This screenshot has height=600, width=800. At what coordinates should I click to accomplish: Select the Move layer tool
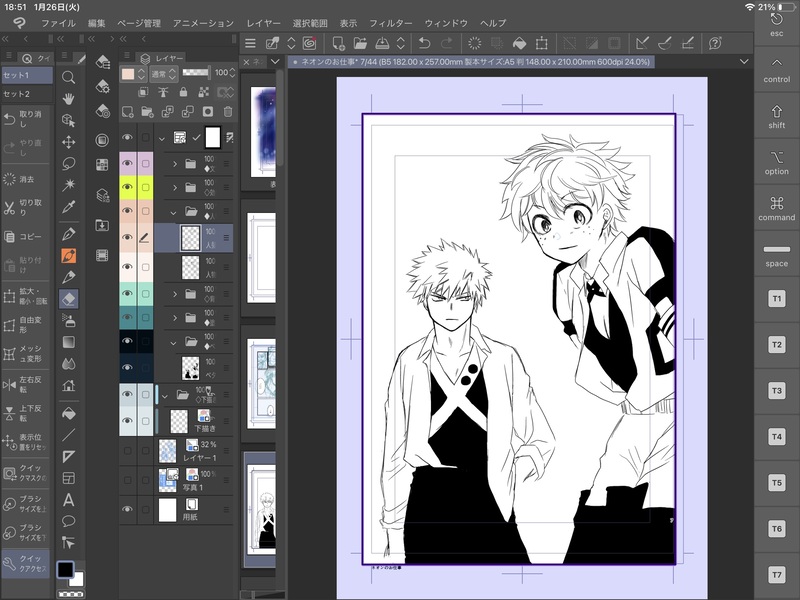(68, 142)
